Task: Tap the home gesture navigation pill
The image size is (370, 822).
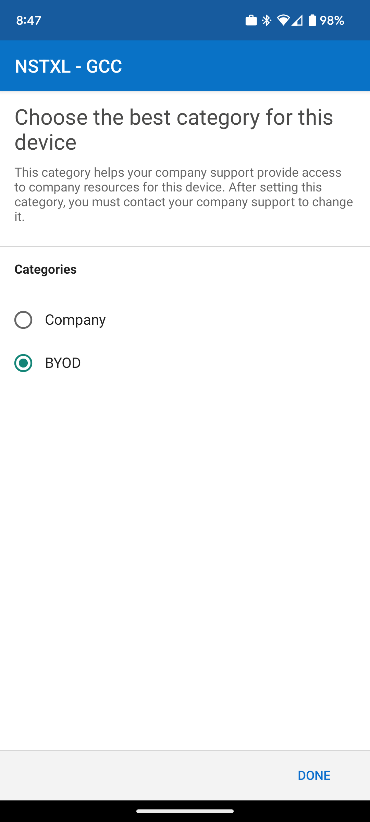Action: (x=185, y=811)
